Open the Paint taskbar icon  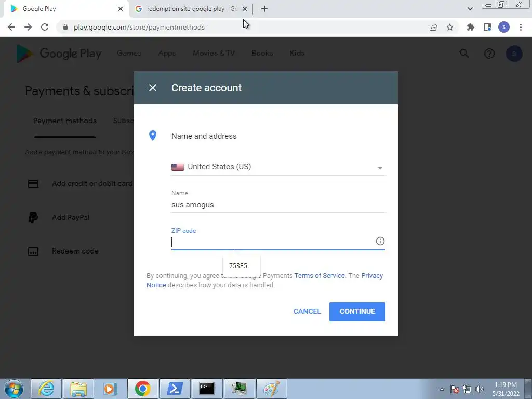pyautogui.click(x=271, y=389)
